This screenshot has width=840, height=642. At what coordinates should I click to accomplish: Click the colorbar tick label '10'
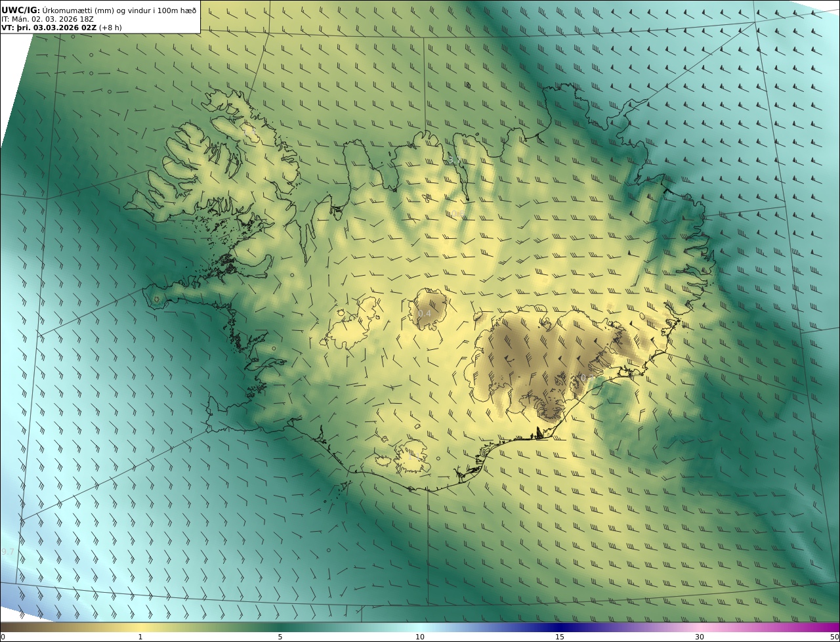coord(420,637)
